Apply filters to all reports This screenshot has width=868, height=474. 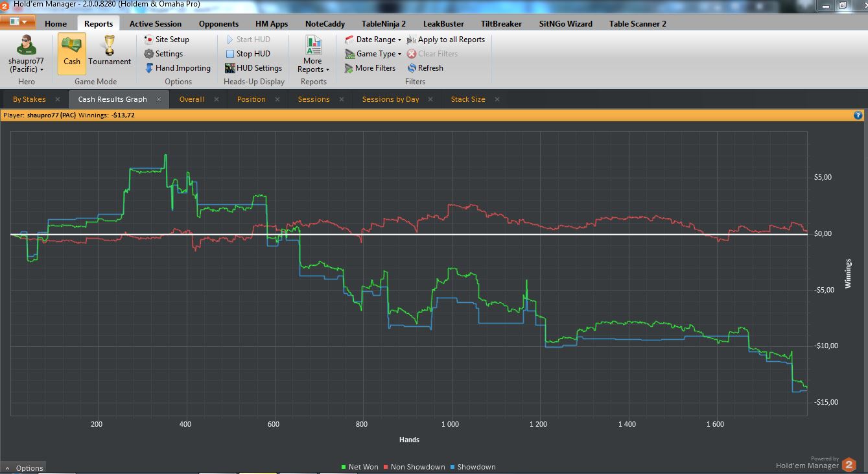(446, 40)
